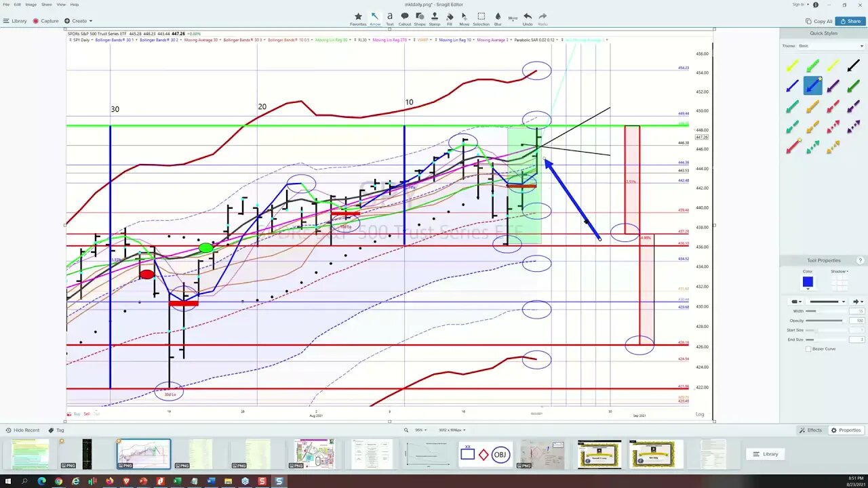Activate the Fill tool
The height and width of the screenshot is (488, 868).
click(x=450, y=19)
